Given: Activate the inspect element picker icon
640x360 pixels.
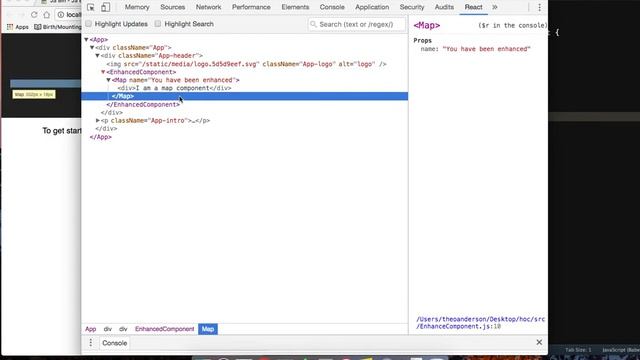Looking at the screenshot, I should click(91, 7).
